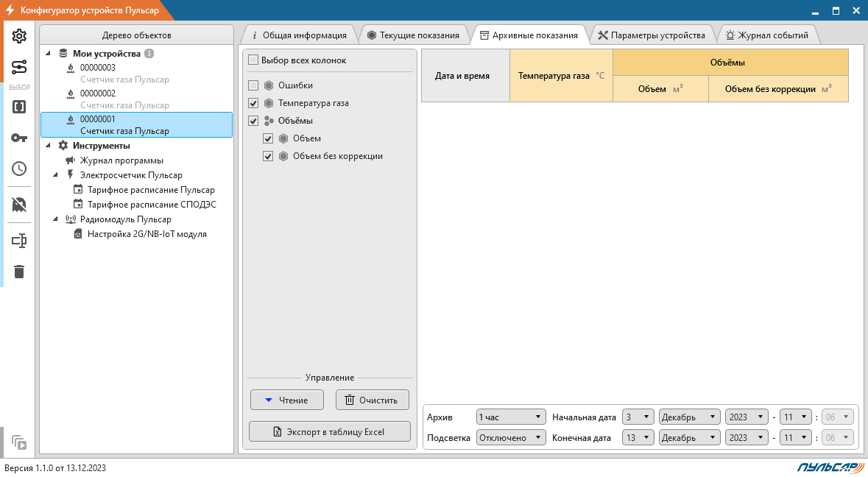Screen dimensions: 868x477
Task: Click SIM card icon of Настройка 2G/NB-IoT модуля
Action: coord(78,234)
